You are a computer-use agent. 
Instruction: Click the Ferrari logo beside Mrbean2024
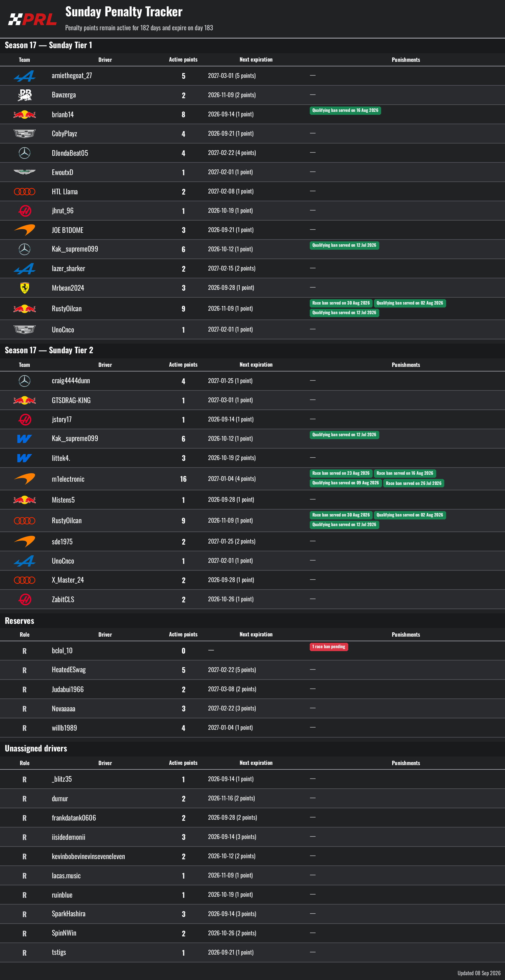point(25,288)
